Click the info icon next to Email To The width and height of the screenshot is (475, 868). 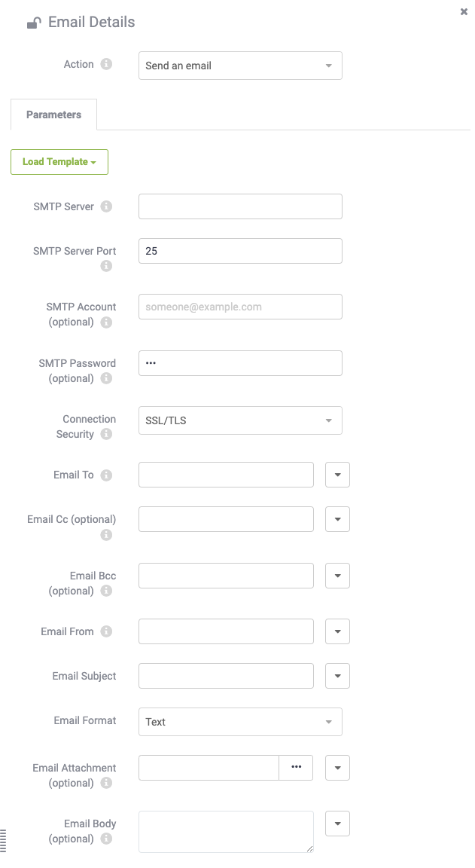pos(106,475)
